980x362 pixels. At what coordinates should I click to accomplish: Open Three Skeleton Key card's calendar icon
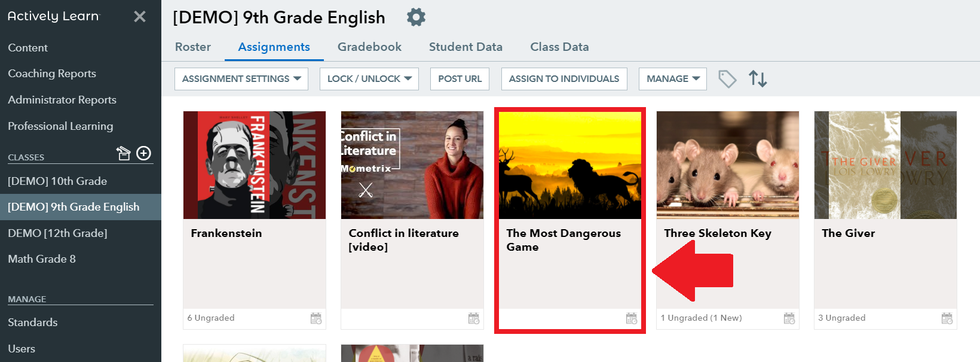pos(789,318)
